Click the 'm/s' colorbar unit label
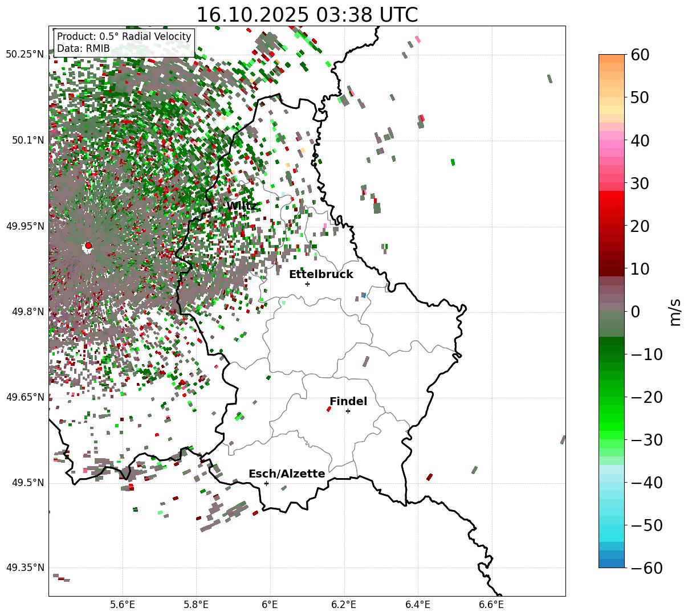This screenshot has height=616, width=688. 676,311
